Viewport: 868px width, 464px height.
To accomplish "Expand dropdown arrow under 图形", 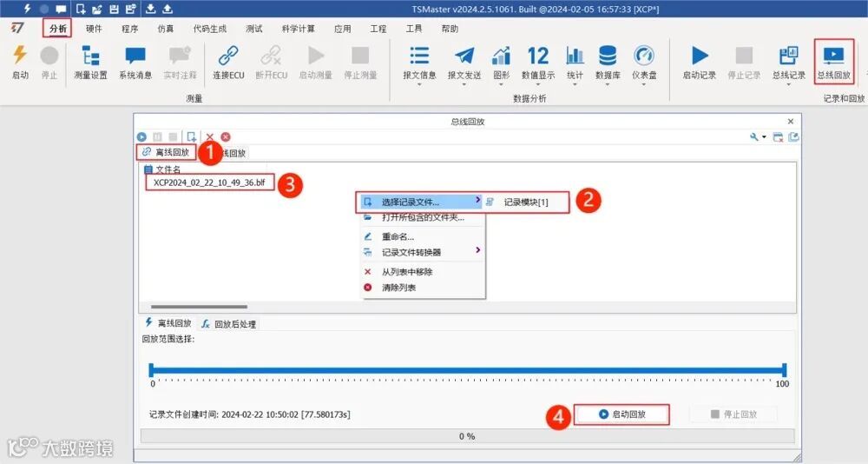I will tap(501, 85).
